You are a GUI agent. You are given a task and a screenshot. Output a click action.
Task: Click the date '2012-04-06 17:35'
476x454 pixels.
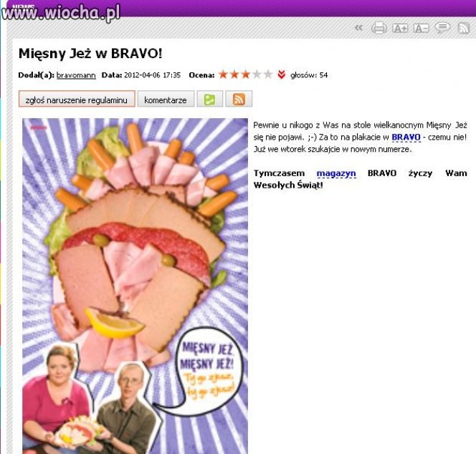153,75
